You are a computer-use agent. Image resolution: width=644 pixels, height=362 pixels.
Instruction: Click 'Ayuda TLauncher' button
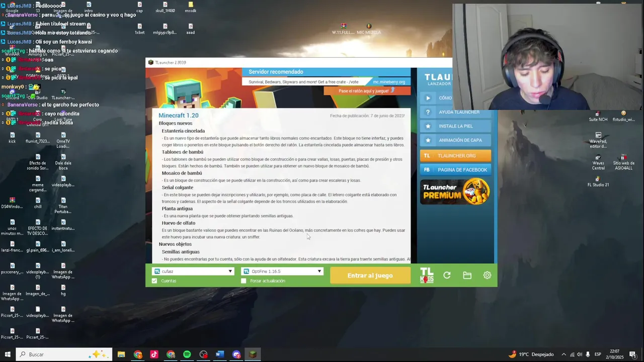pyautogui.click(x=455, y=112)
